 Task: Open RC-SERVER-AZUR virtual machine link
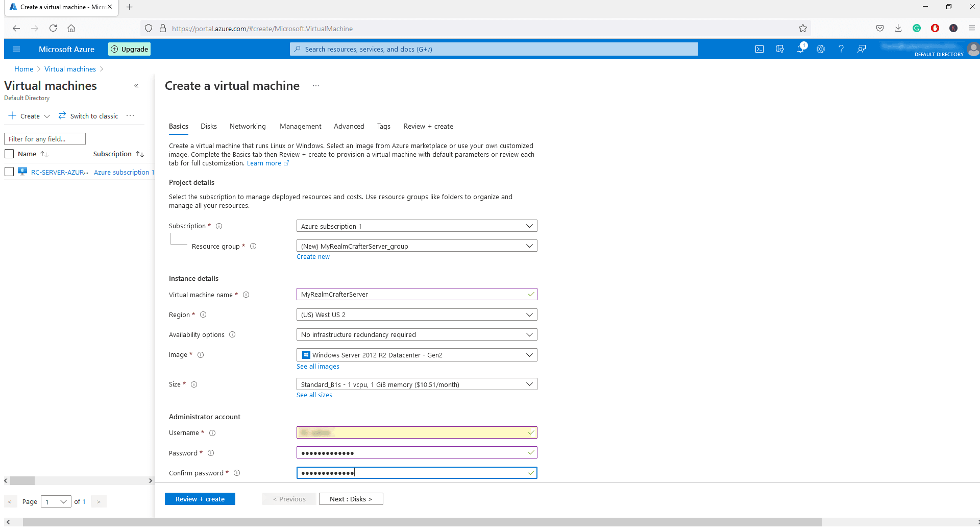click(60, 172)
